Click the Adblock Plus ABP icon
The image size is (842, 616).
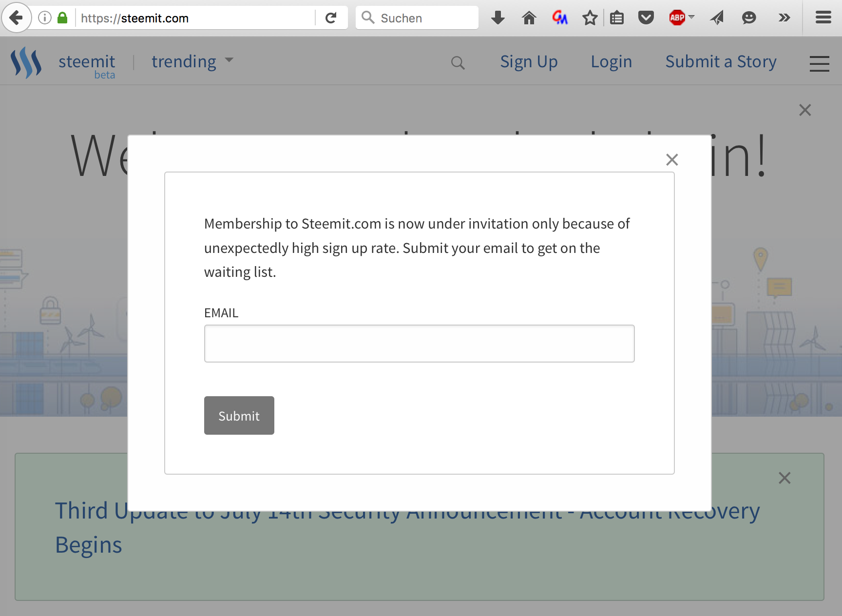pos(677,18)
